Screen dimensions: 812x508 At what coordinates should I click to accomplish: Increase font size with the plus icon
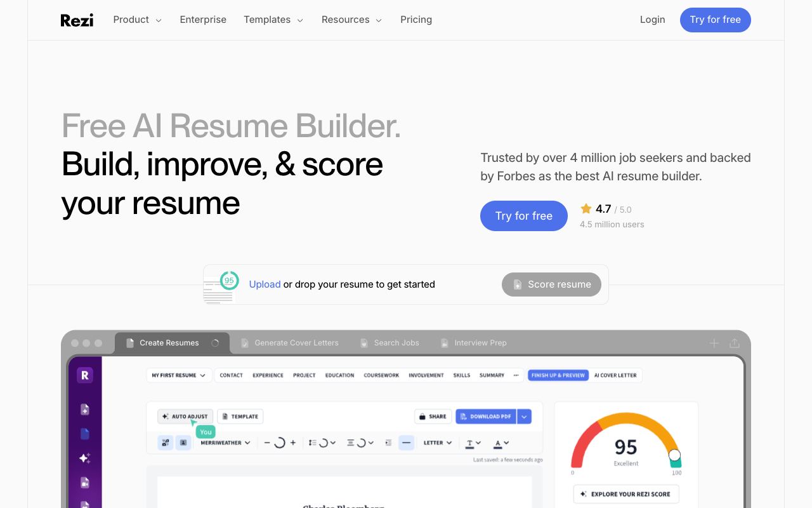click(x=292, y=443)
